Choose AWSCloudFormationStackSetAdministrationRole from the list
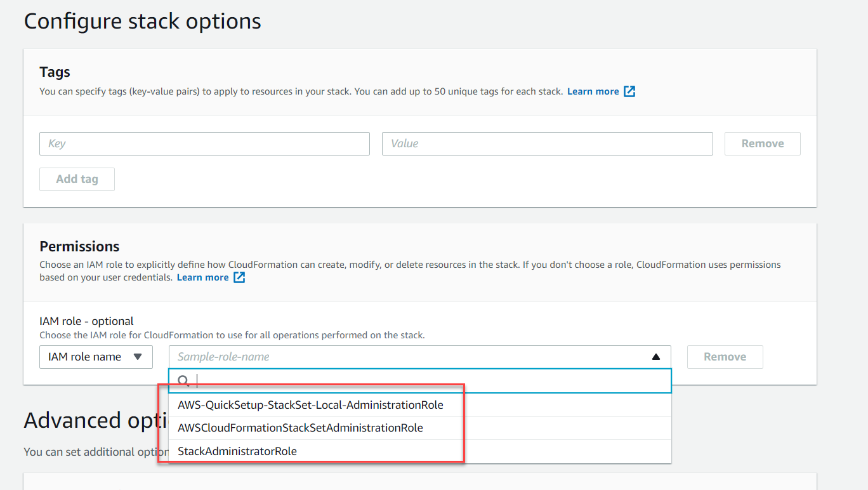 pyautogui.click(x=300, y=428)
